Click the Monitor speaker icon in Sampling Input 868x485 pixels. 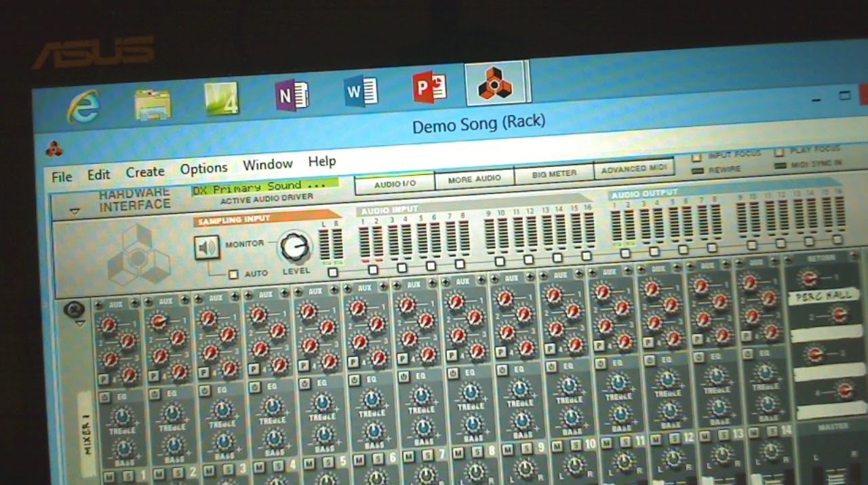pyautogui.click(x=206, y=248)
